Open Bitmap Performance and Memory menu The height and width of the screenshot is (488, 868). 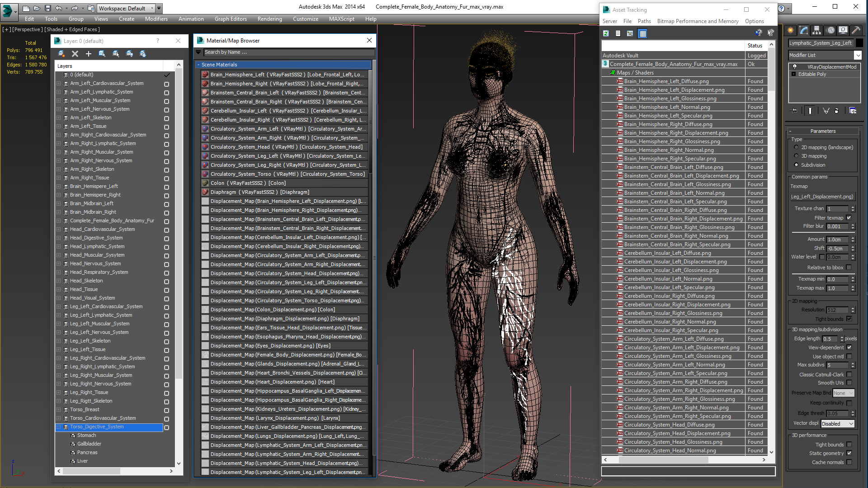[x=698, y=21]
